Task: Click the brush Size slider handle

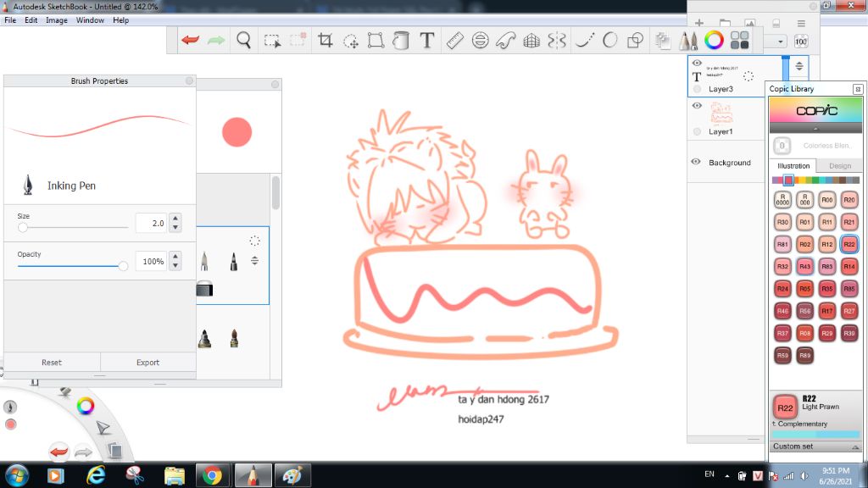Action: 23,227
